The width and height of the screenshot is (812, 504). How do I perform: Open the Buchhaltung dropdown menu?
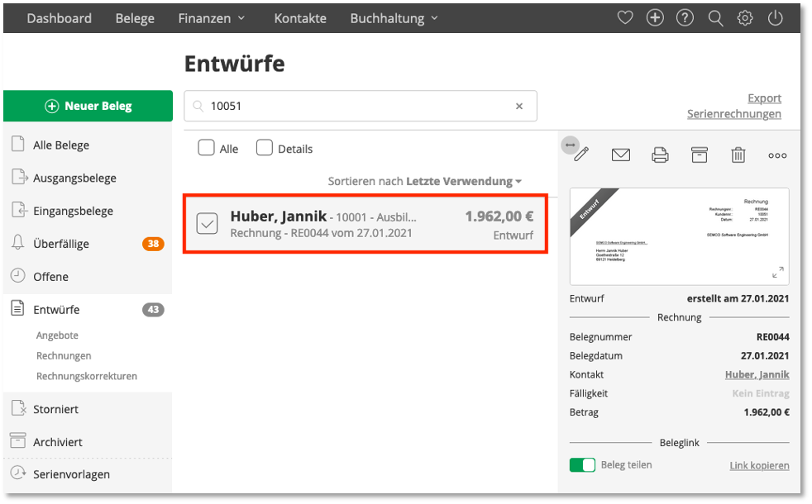coord(394,18)
